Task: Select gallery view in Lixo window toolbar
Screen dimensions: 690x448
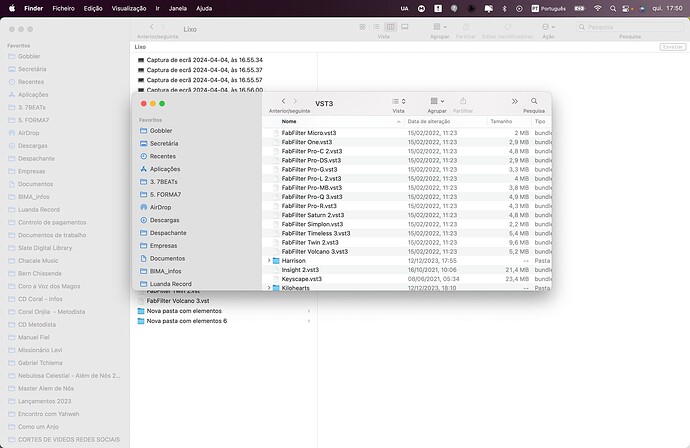Action: click(x=404, y=27)
